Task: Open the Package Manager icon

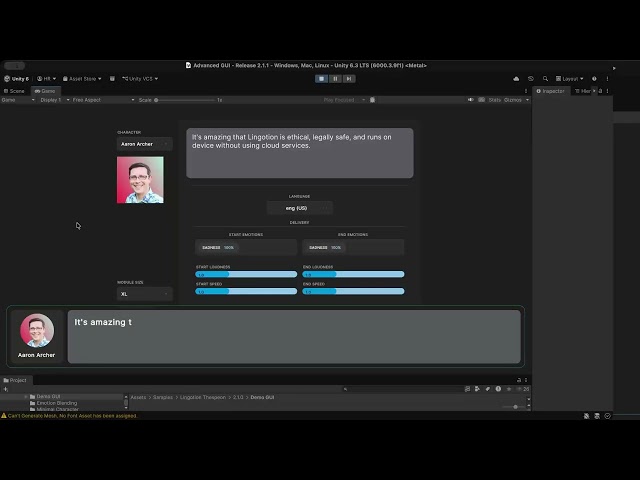Action: coord(112,79)
